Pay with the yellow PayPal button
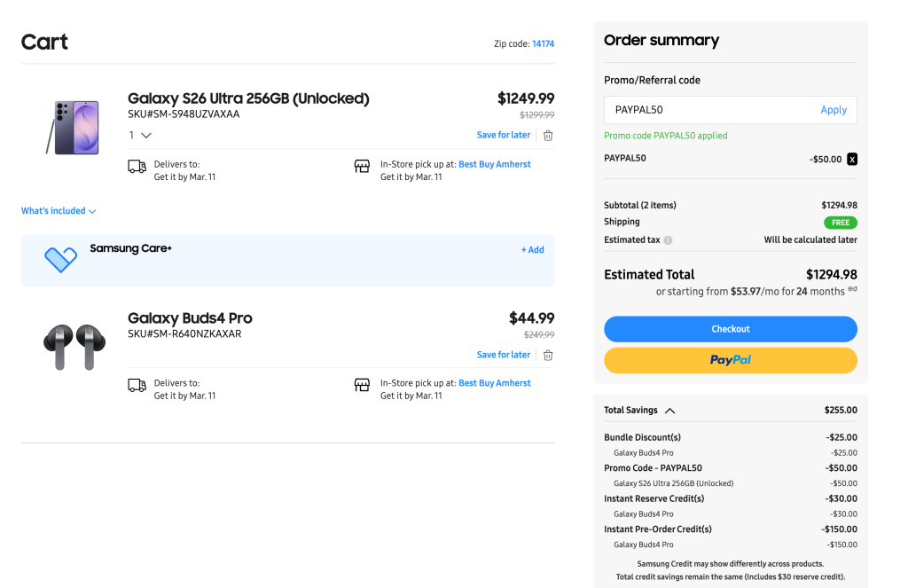908x588 pixels. [730, 360]
